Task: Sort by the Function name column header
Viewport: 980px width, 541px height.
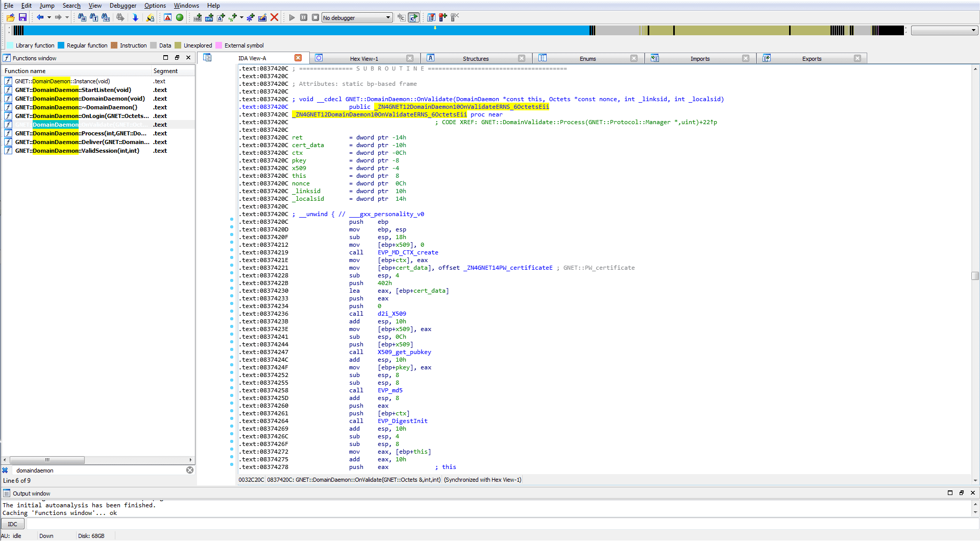Action: (77, 71)
